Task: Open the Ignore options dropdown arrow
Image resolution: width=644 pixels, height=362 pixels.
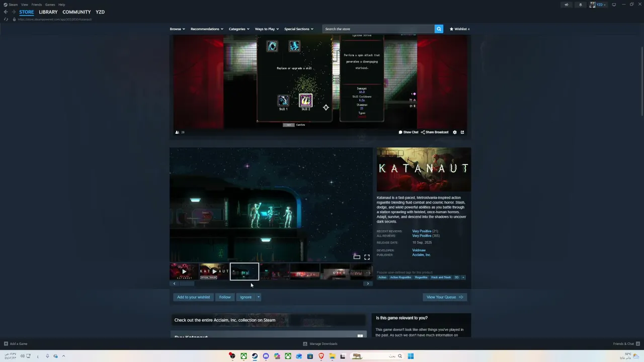Action: pos(258,297)
